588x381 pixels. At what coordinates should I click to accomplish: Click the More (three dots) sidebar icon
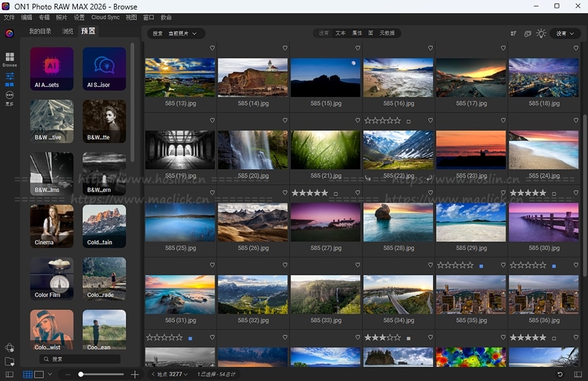click(x=9, y=96)
